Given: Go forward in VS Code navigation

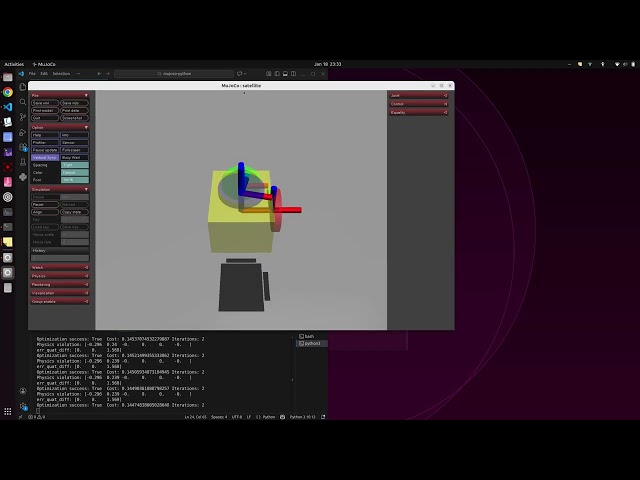Looking at the screenshot, I should tap(108, 73).
